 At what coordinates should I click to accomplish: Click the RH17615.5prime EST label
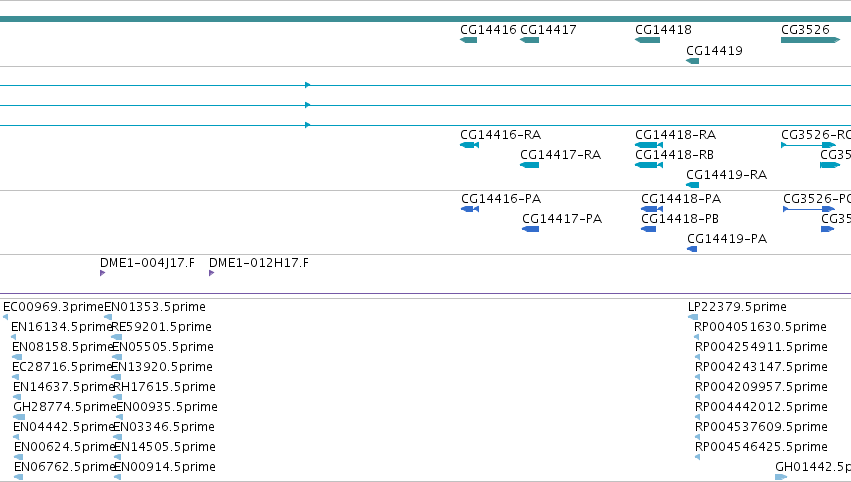(x=164, y=387)
